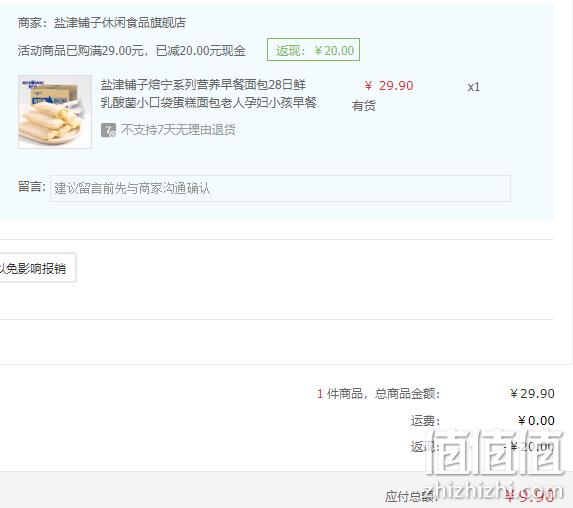Click the green 返现 ¥20.00 badge

tap(314, 50)
